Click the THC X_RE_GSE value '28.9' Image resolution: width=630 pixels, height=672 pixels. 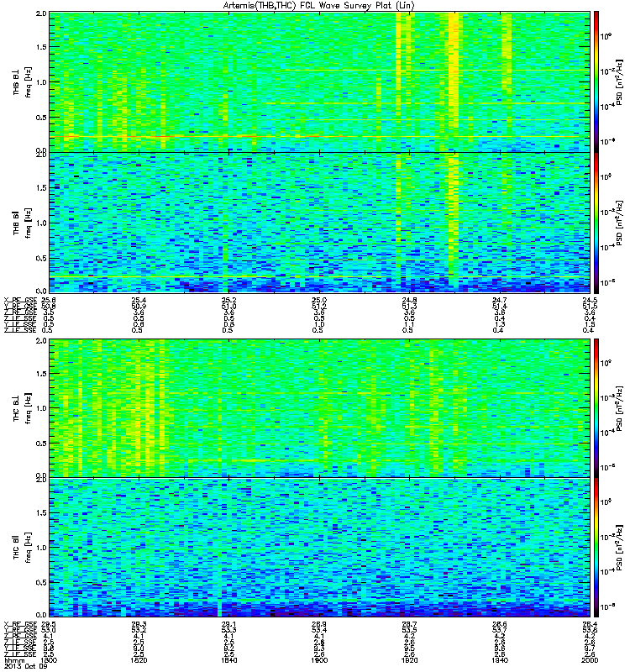pyautogui.click(x=319, y=624)
